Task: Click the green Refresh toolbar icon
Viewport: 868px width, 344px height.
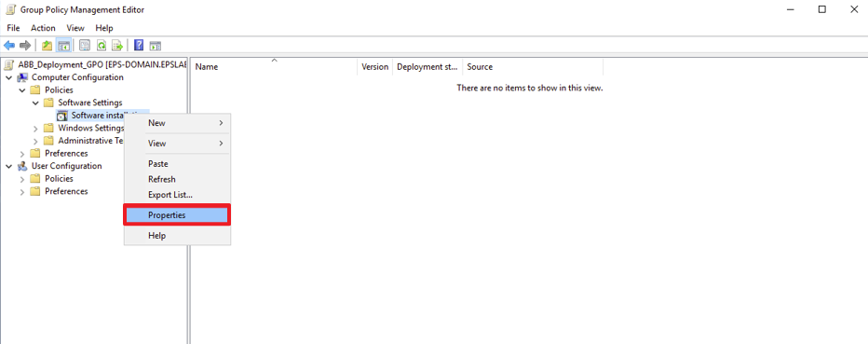Action: (x=102, y=46)
